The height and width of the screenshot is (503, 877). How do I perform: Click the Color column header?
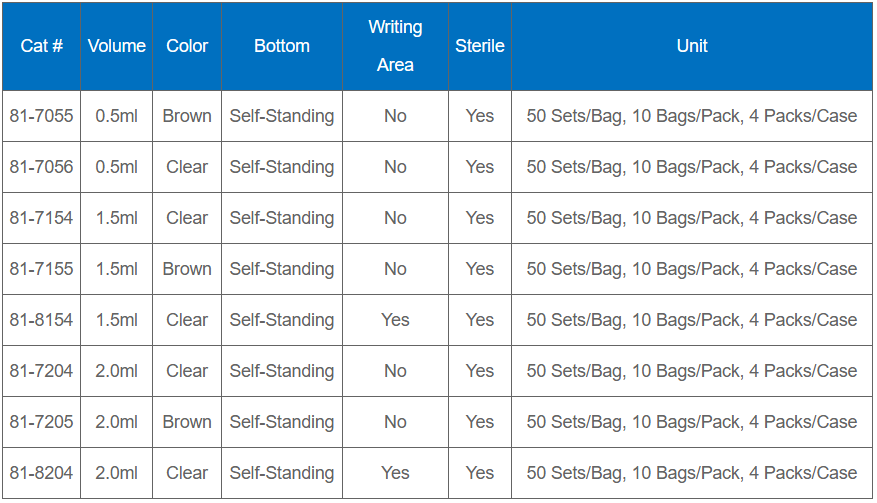(187, 46)
